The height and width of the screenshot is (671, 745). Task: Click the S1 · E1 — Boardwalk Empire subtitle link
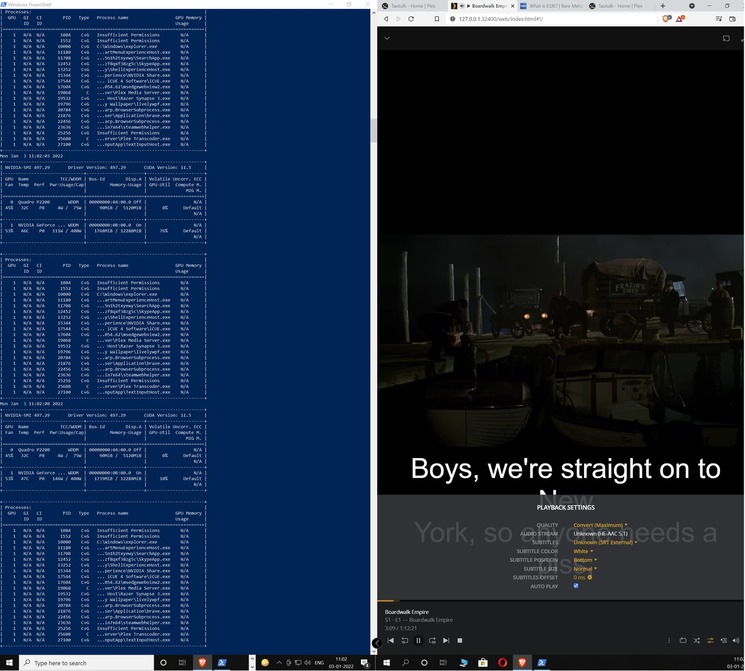tap(419, 620)
